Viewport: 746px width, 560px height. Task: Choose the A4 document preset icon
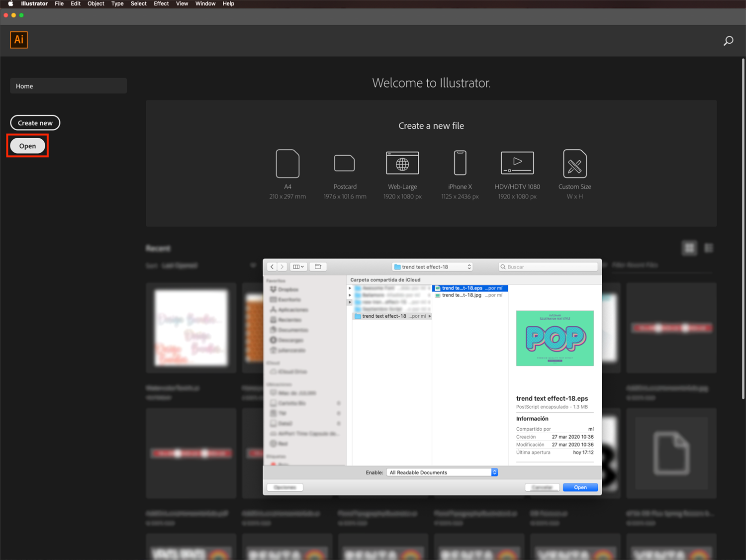287,164
